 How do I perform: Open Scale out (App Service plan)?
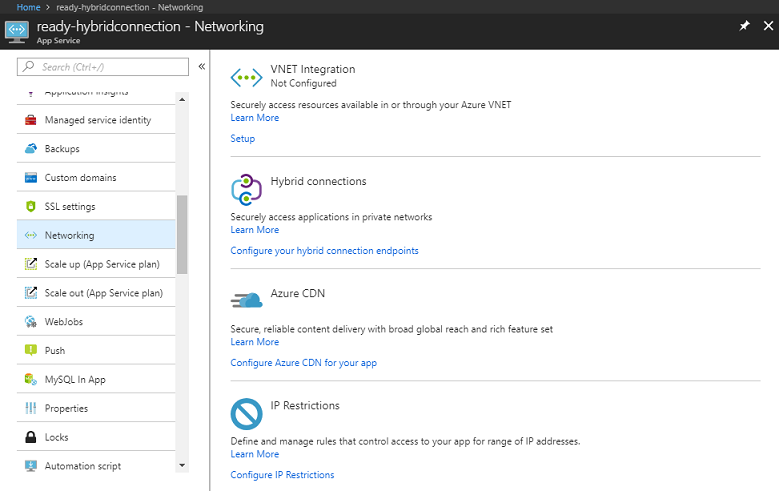point(96,293)
